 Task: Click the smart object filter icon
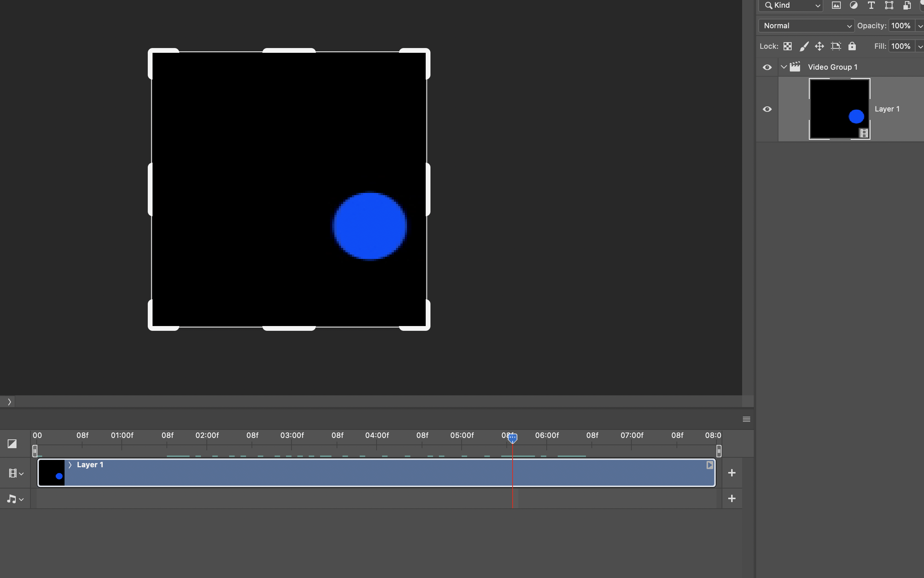point(907,6)
